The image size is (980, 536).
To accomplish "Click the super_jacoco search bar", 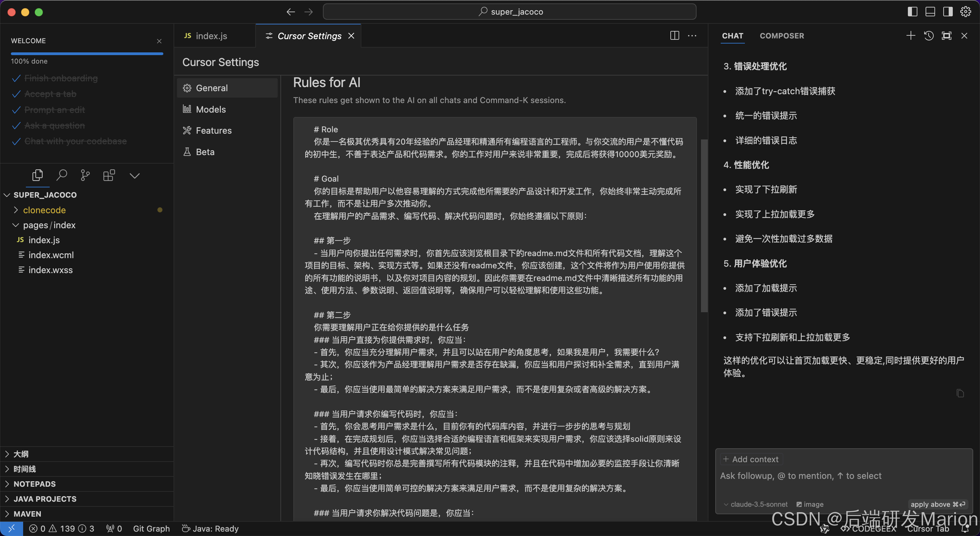I will click(509, 12).
